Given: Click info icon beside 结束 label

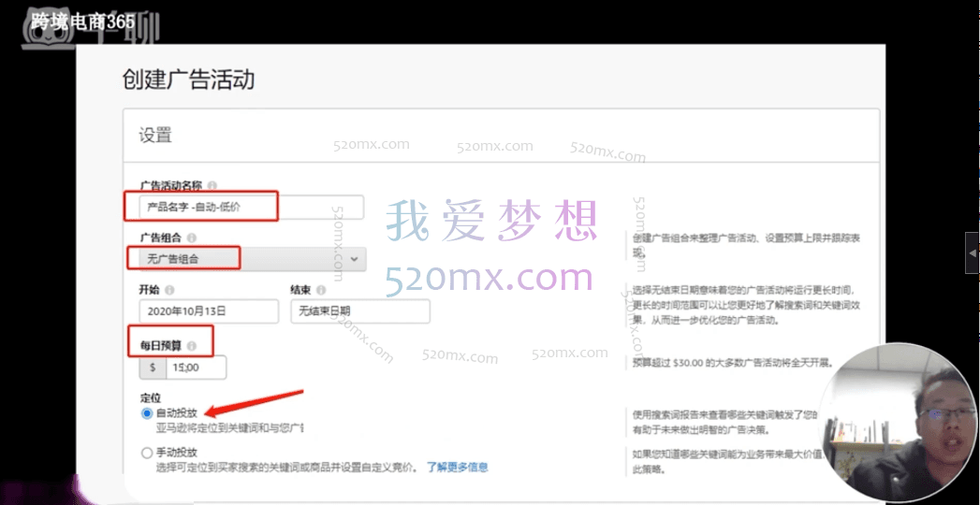Looking at the screenshot, I should (x=321, y=290).
